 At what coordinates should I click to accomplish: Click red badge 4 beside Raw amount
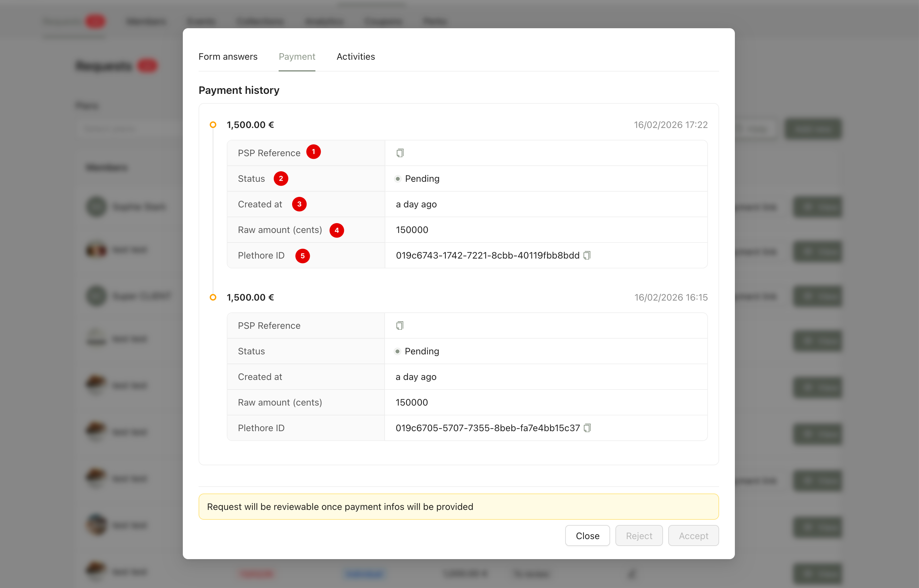[336, 230]
